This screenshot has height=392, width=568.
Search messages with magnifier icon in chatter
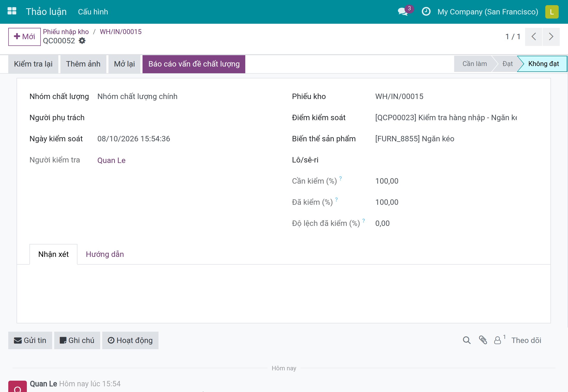(467, 340)
